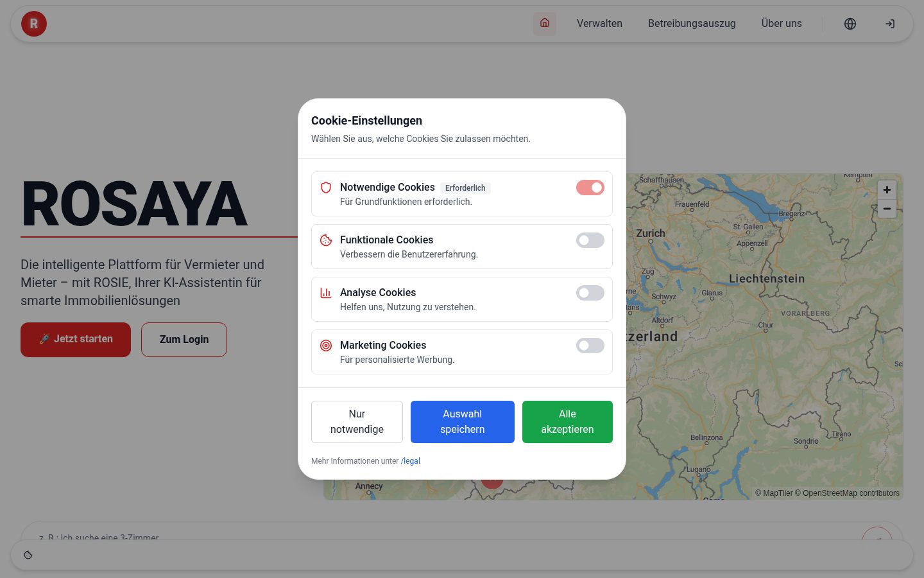Click the Zurich label on the map

click(651, 233)
